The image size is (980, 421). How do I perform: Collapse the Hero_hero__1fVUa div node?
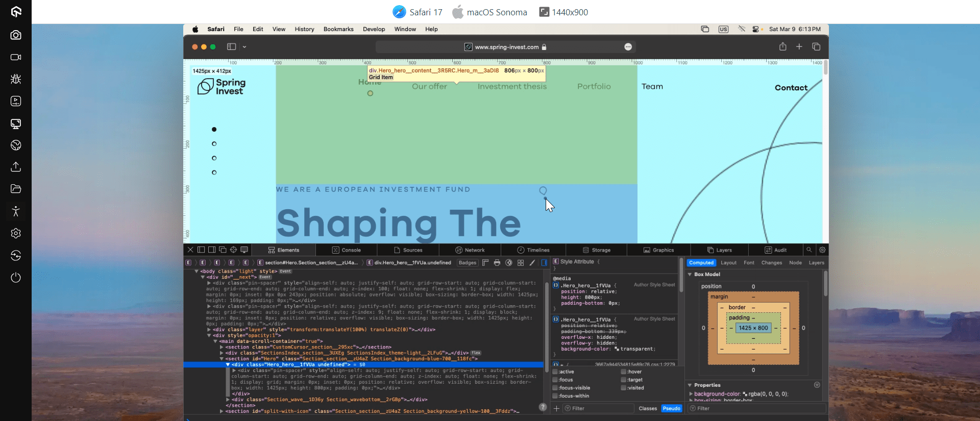coord(228,365)
